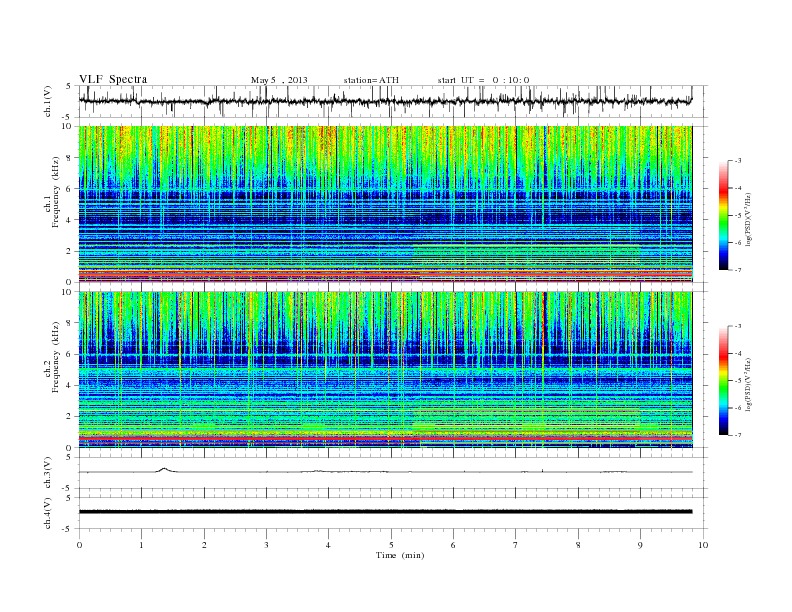Click the "-3" tick on the ch.1 color bar

click(738, 161)
